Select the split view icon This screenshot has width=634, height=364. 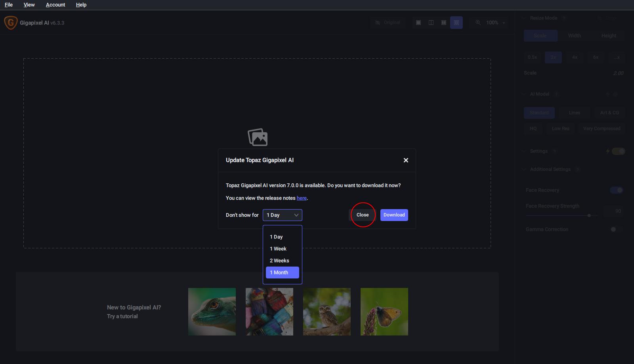(x=431, y=23)
